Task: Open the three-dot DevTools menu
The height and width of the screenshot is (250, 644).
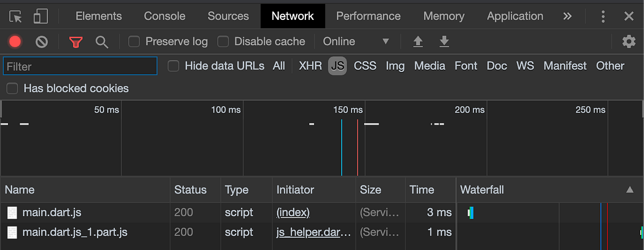Action: point(604,16)
